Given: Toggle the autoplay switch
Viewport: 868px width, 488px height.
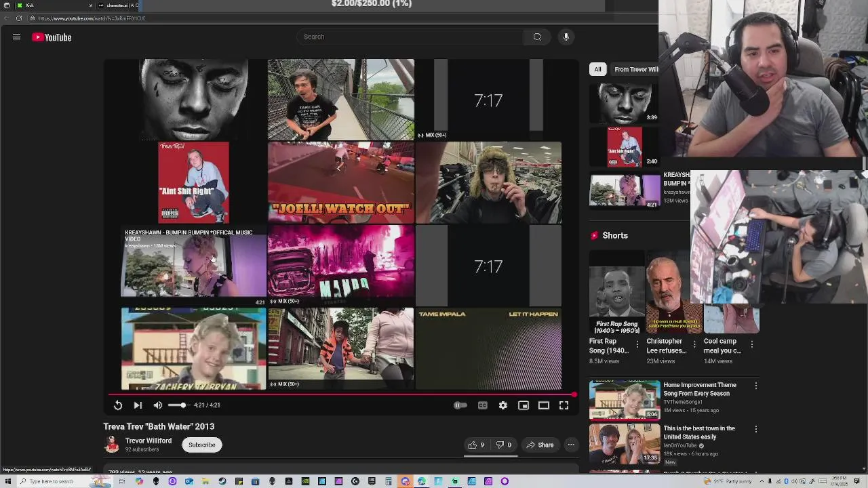Looking at the screenshot, I should pyautogui.click(x=460, y=405).
